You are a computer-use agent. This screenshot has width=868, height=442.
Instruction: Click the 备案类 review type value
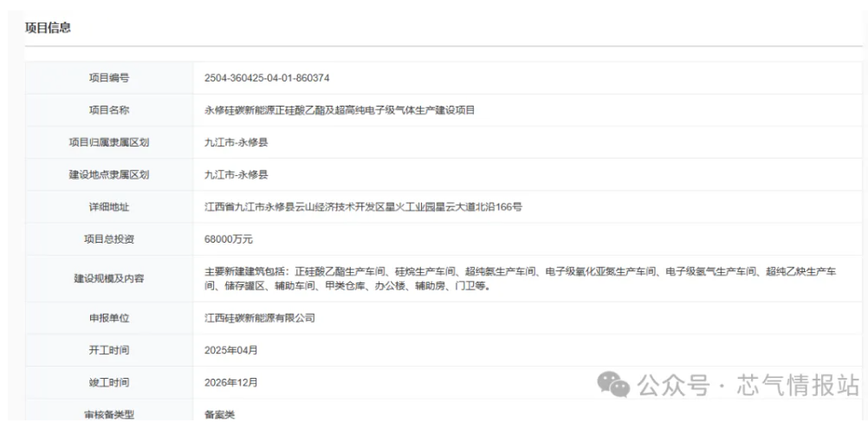(x=219, y=414)
